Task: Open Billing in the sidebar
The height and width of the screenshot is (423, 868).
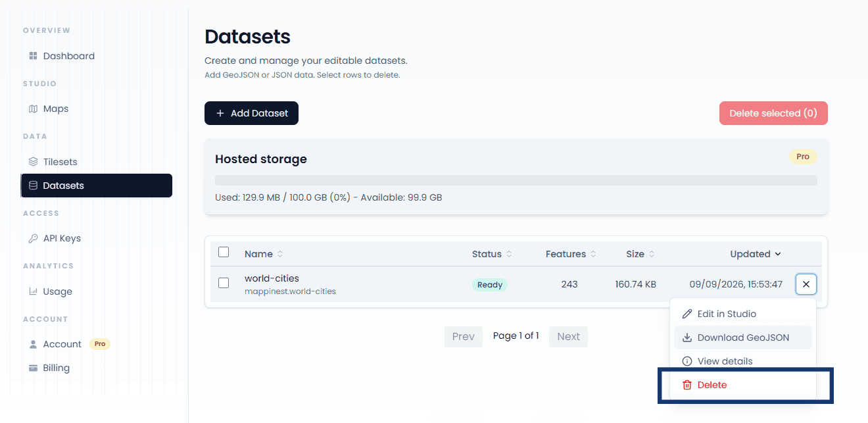Action: click(97, 368)
